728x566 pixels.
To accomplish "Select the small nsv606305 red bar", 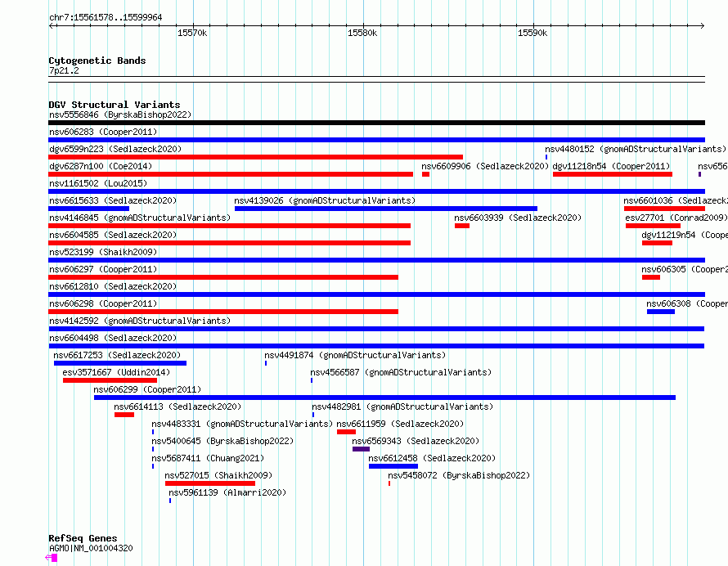I will [651, 277].
